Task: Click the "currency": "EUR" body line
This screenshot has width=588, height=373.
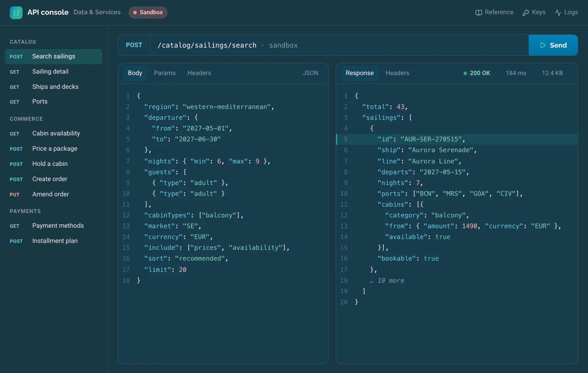Action: (179, 237)
